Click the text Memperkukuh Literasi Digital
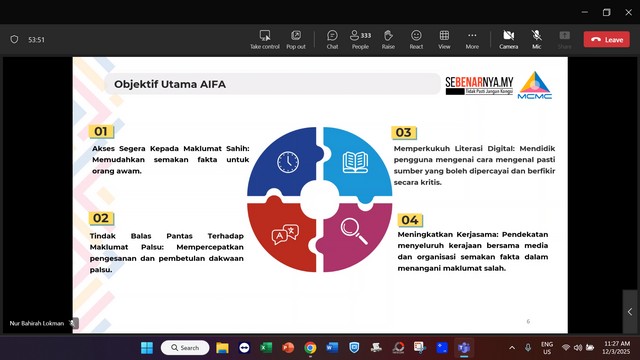640x360 pixels. click(454, 149)
